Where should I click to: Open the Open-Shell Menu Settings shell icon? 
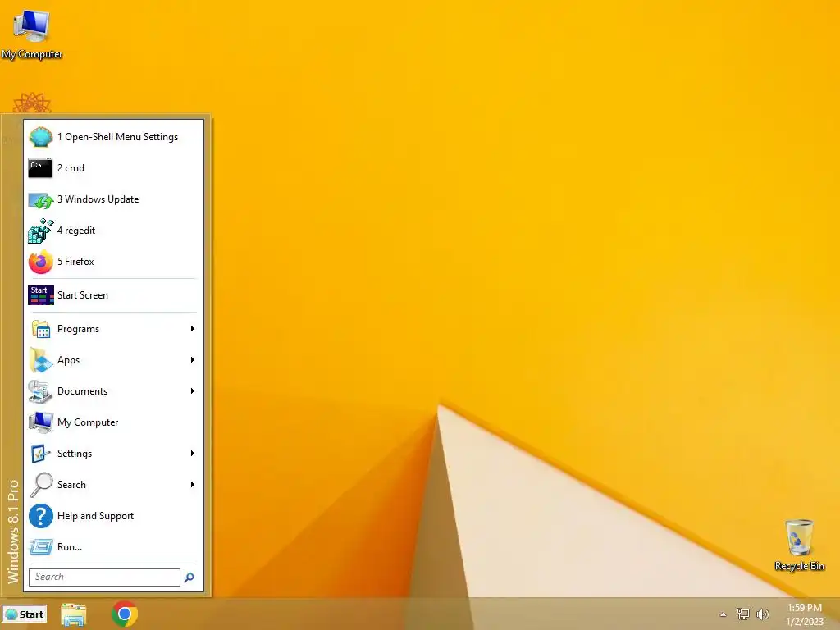(41, 137)
